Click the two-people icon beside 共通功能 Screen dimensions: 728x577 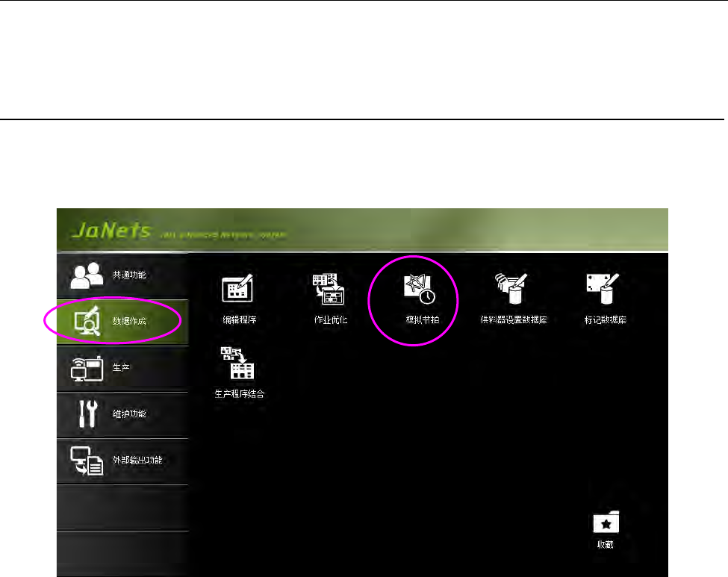(x=87, y=275)
